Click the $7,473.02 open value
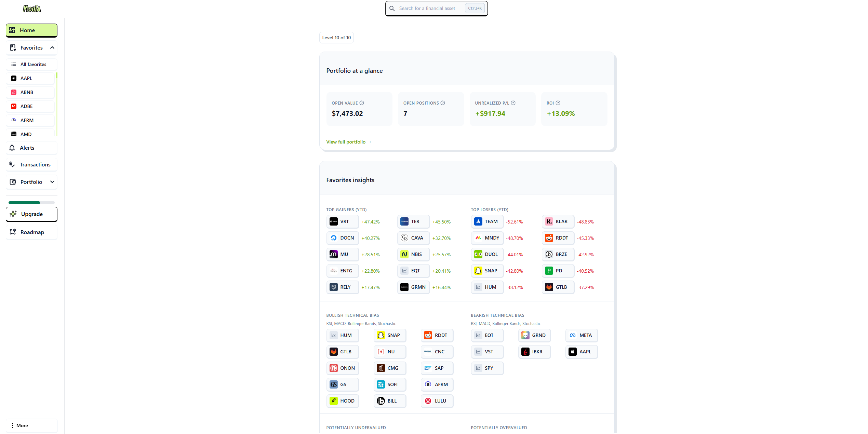The width and height of the screenshot is (868, 434). click(347, 113)
